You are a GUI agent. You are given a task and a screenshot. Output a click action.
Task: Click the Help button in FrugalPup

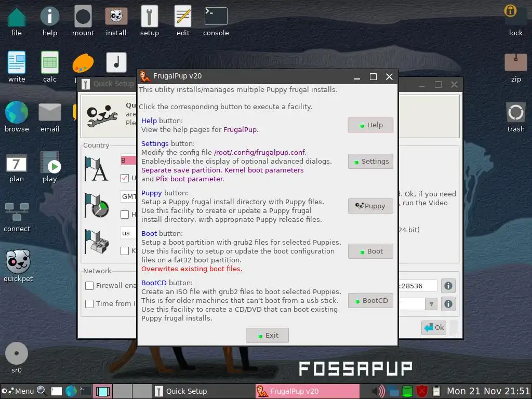370,125
